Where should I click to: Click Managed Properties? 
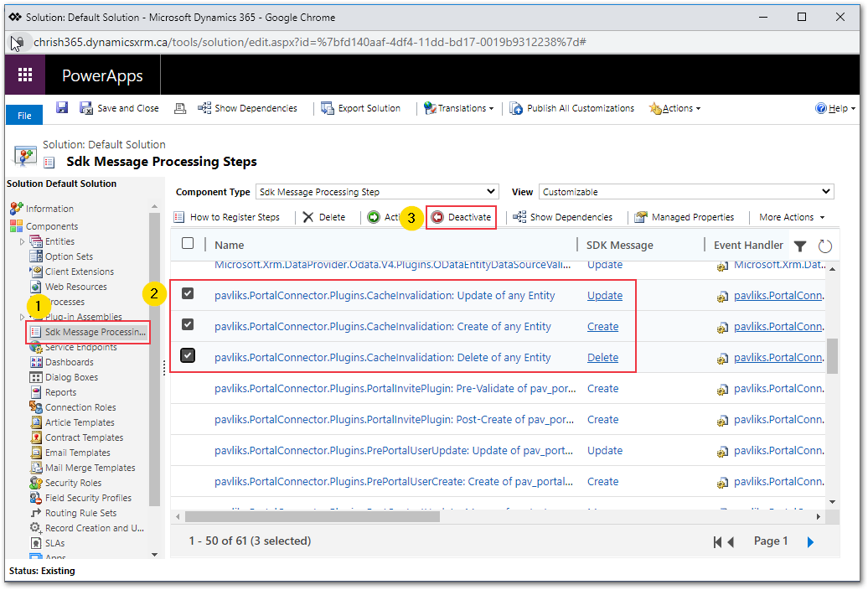coord(685,217)
